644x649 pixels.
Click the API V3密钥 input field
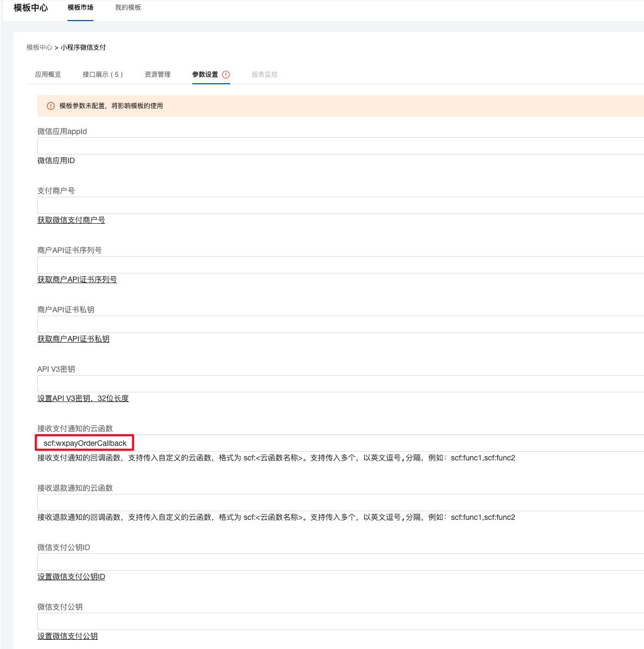tap(340, 384)
